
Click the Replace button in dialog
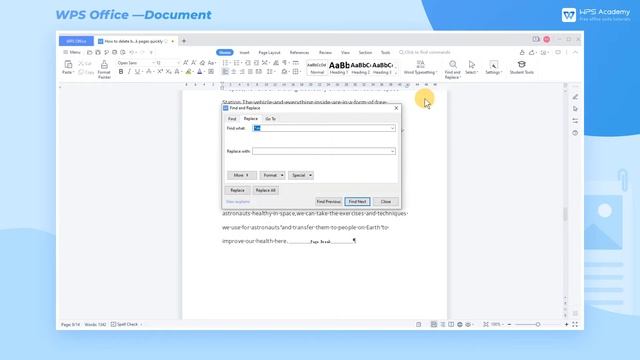pos(237,190)
